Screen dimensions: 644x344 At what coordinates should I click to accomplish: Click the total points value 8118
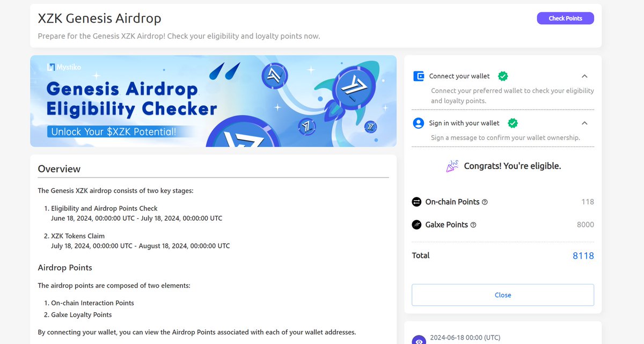pos(583,256)
